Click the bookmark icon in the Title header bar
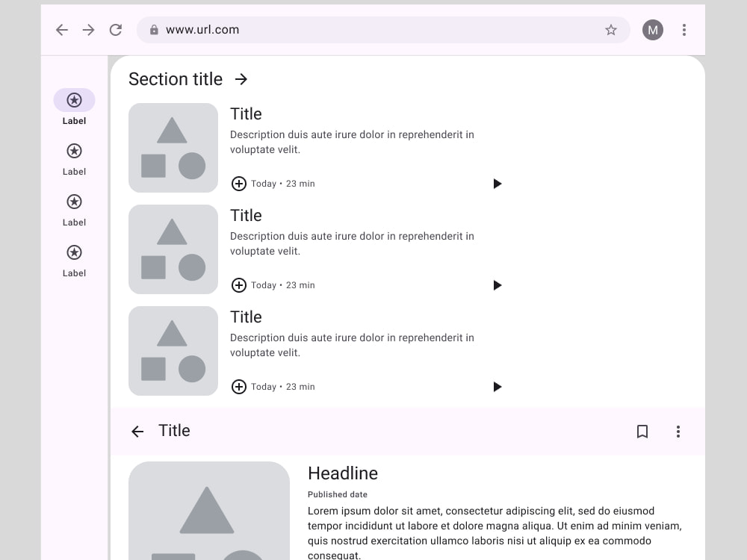747x560 pixels. pos(642,432)
